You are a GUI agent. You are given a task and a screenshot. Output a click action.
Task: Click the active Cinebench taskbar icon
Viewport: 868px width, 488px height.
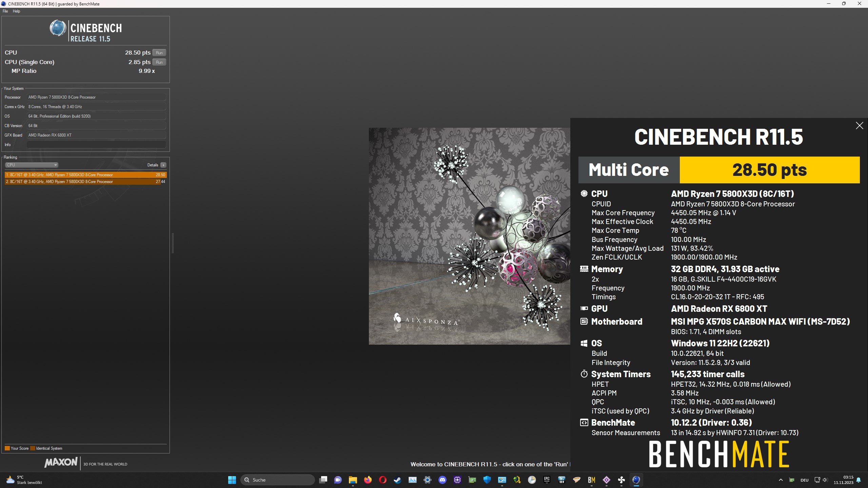point(636,480)
